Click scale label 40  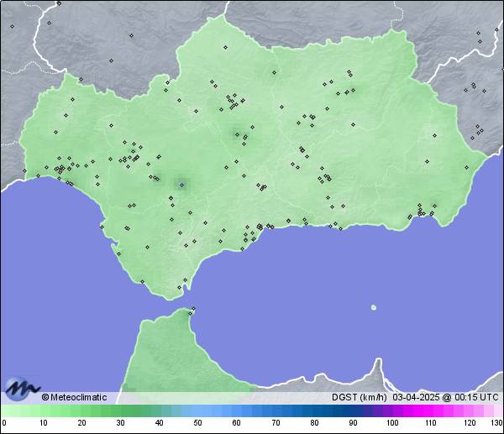click(x=159, y=423)
